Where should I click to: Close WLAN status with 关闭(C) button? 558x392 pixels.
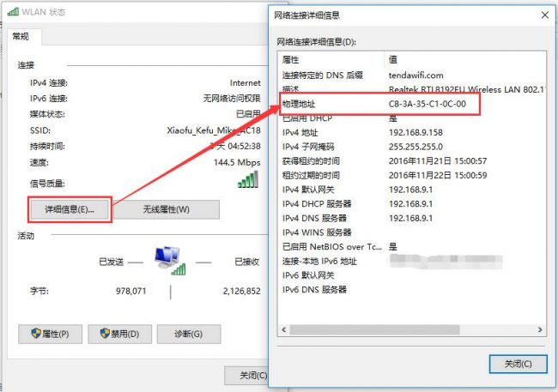point(246,376)
